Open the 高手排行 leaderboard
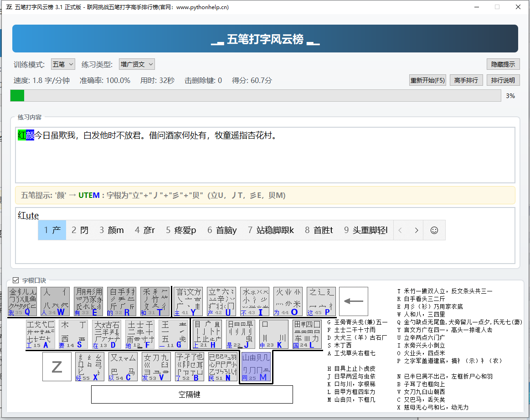The height and width of the screenshot is (420, 530). coord(466,80)
